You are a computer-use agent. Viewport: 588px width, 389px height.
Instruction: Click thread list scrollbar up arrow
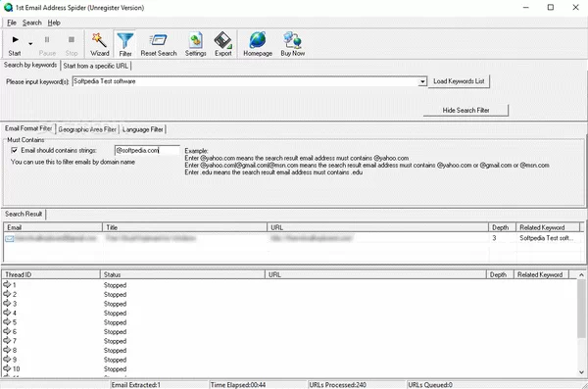coord(581,275)
